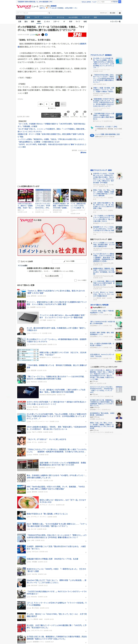Open the 国内 category
Image resolution: width=138 pixels, height=644 pixels.
26,22
